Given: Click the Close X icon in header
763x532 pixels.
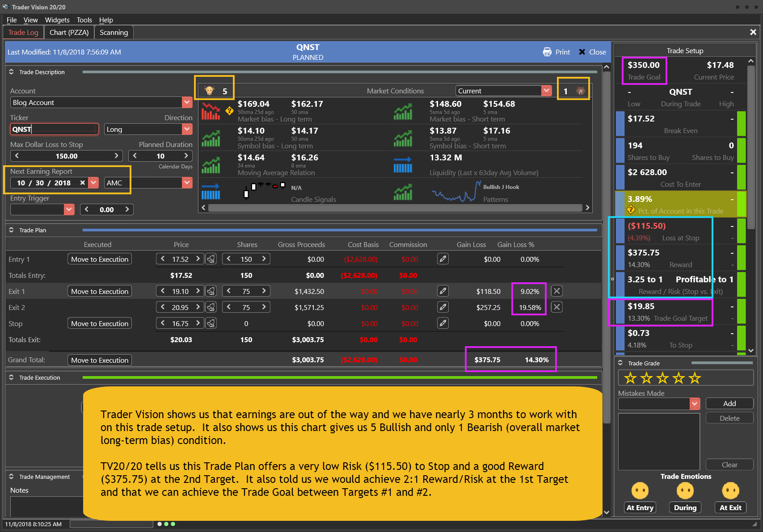Looking at the screenshot, I should [582, 52].
